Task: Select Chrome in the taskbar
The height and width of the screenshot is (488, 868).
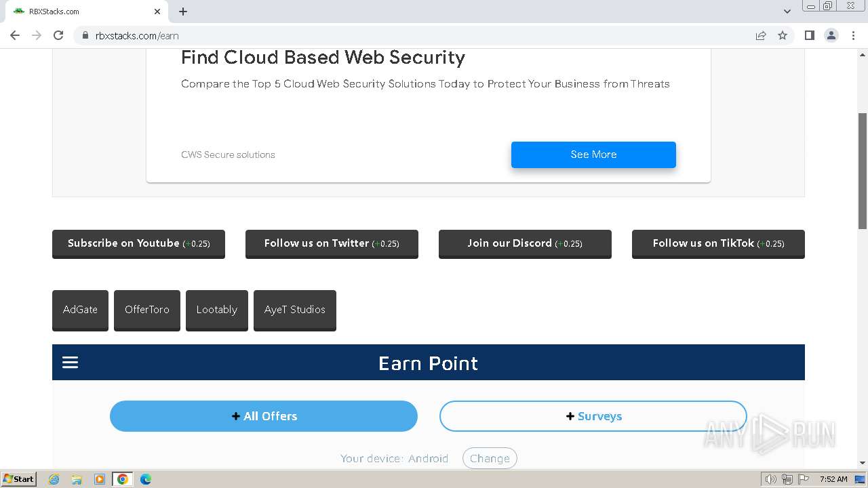Action: click(x=123, y=479)
